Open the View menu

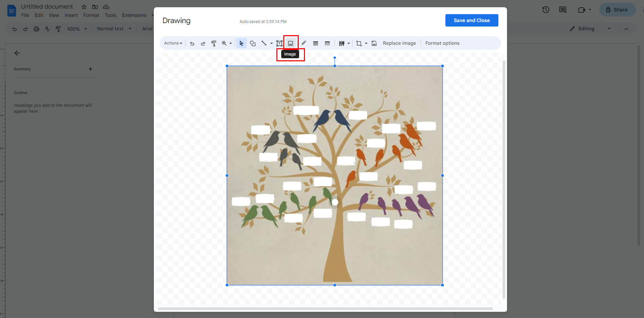[x=54, y=16]
